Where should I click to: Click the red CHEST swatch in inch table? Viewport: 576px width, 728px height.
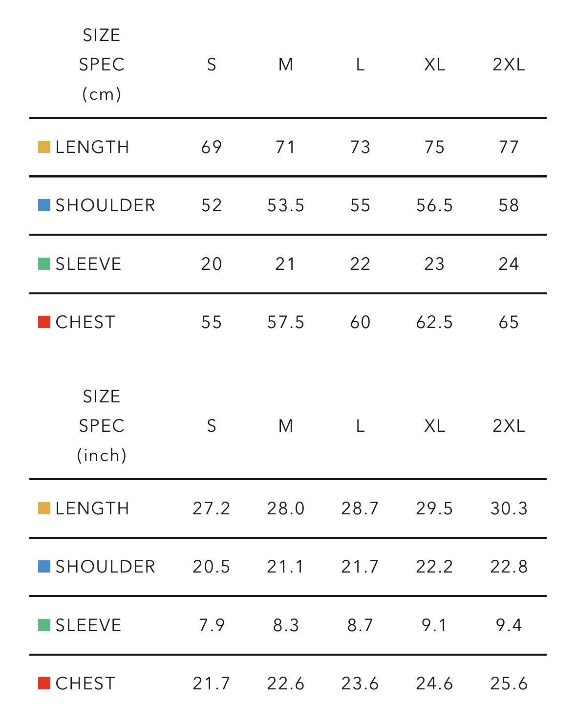[44, 684]
